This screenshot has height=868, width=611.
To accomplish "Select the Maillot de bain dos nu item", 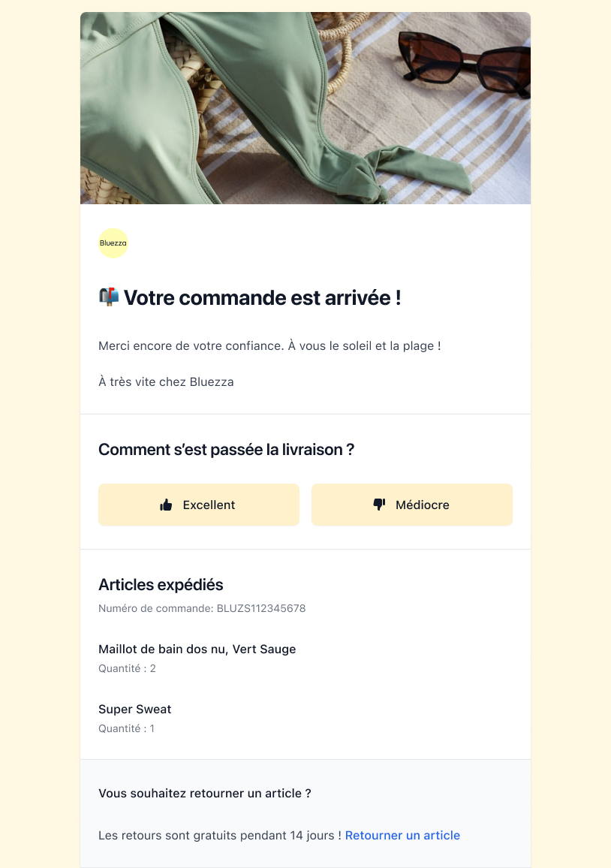I will (x=197, y=649).
